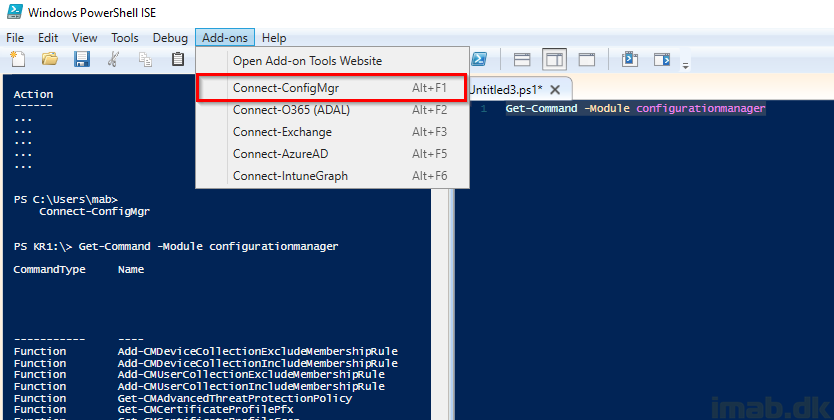The width and height of the screenshot is (834, 420).
Task: Select Connect-IntuneGraph menu entry
Action: (x=332, y=175)
